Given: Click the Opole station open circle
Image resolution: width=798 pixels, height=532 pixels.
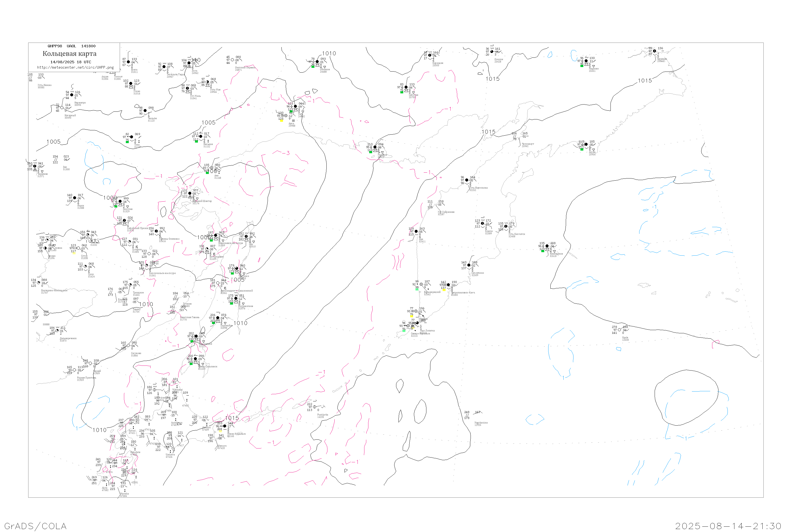Looking at the screenshot, I should coord(620,330).
